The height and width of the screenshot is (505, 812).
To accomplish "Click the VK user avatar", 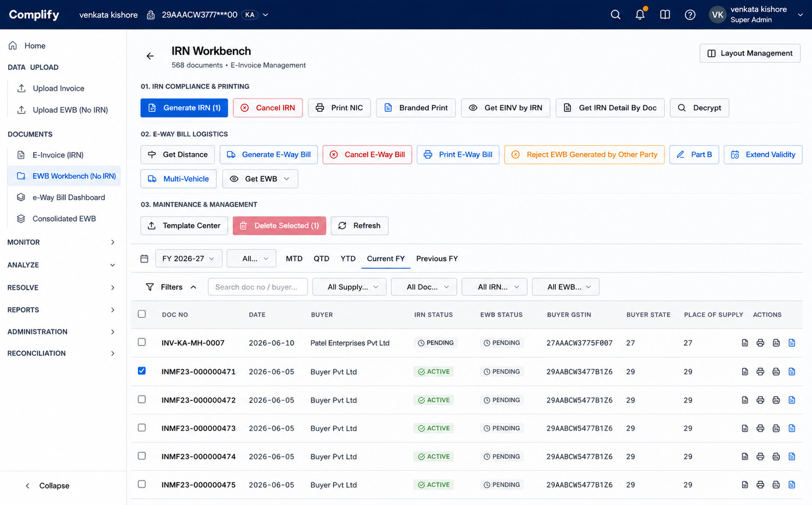I will click(x=717, y=15).
